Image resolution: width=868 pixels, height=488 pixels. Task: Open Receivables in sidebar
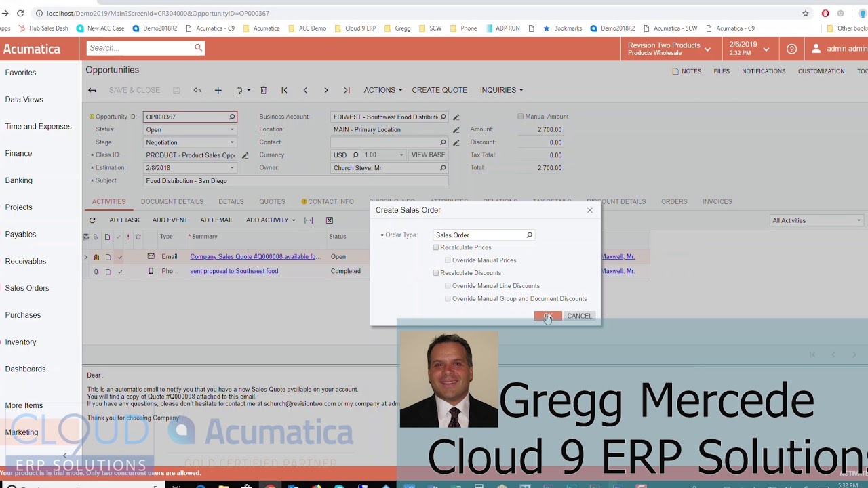[26, 261]
